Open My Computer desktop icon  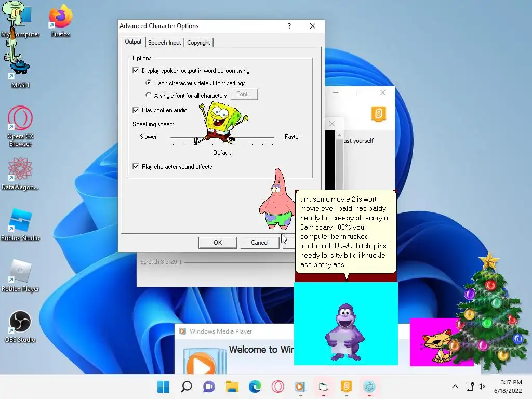pyautogui.click(x=20, y=20)
